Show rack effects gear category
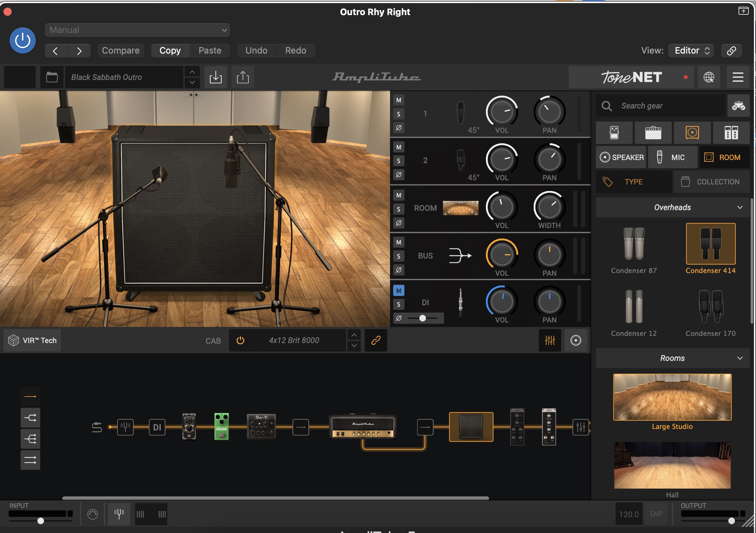Screen dimensions: 756x533 731,133
